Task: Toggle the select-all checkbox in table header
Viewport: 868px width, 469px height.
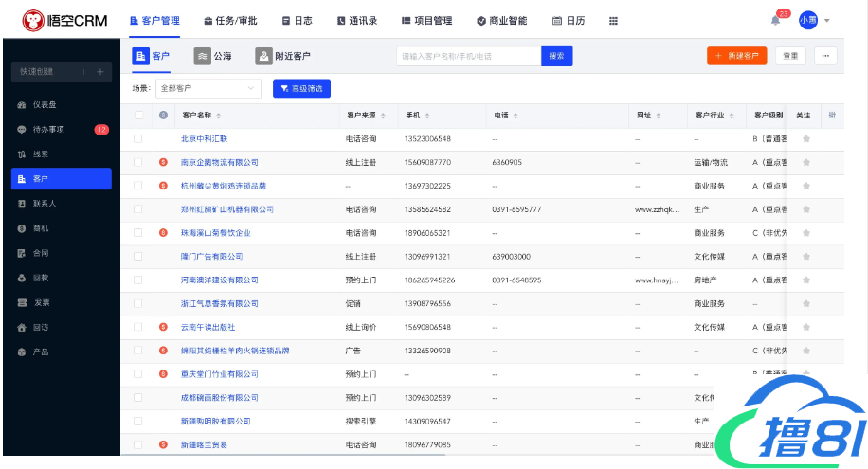Action: pyautogui.click(x=138, y=116)
